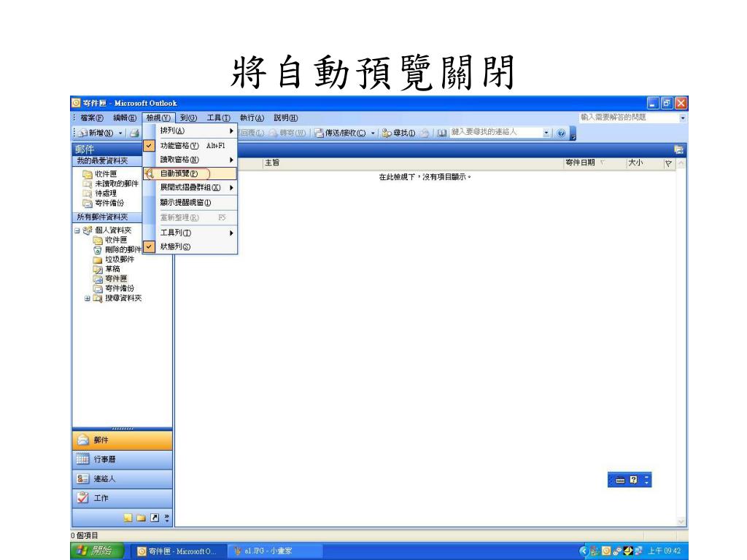Choose 顯示提醒視窗 menu entry
This screenshot has height=560, width=747.
(x=190, y=203)
